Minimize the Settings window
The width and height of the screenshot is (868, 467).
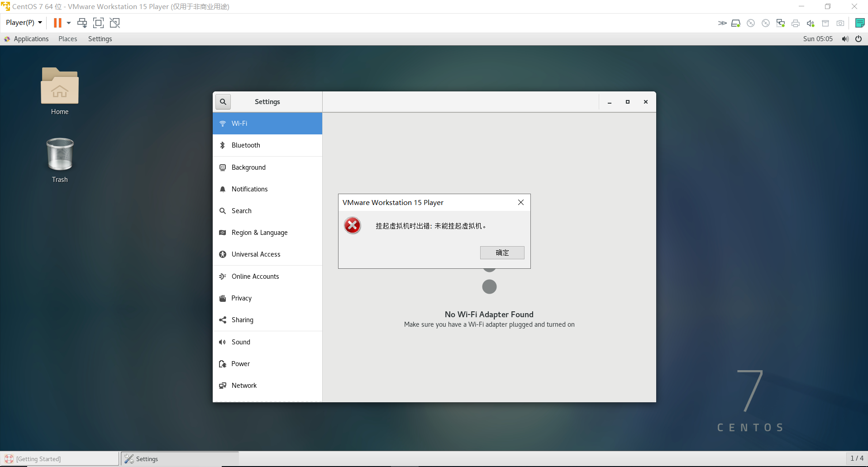pyautogui.click(x=610, y=102)
